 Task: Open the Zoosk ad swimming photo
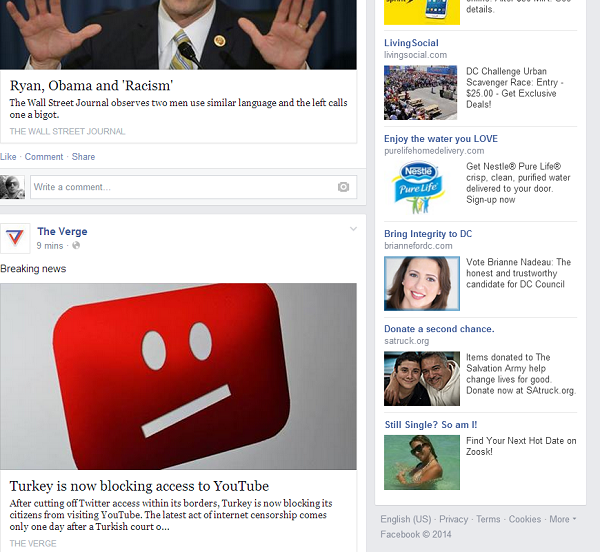click(422, 462)
